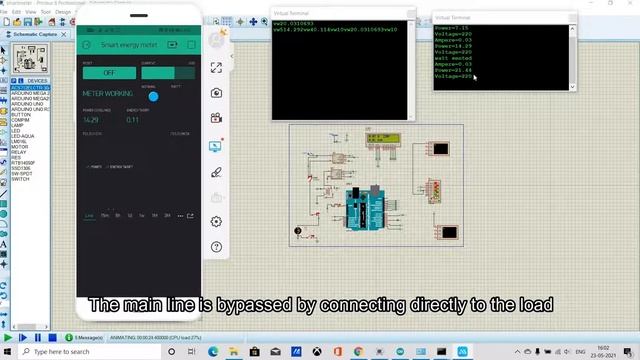Click the Pick Devices 'P' button

pos(13,81)
